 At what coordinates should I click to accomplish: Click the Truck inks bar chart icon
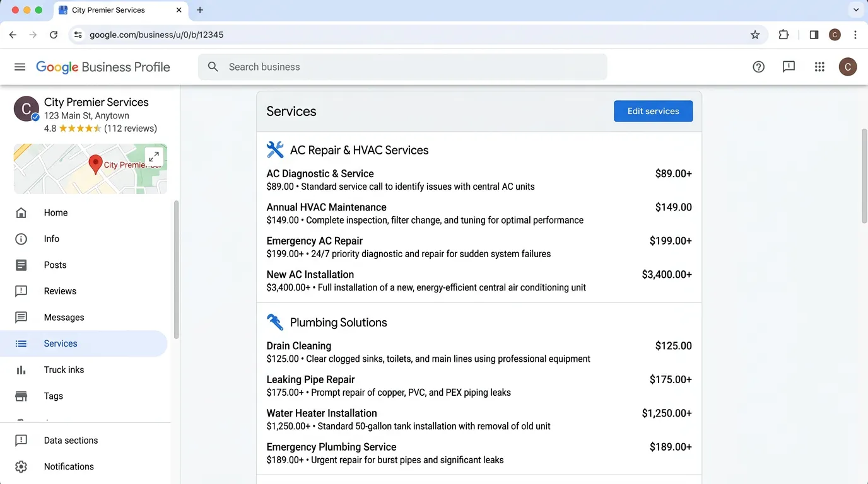pyautogui.click(x=21, y=370)
